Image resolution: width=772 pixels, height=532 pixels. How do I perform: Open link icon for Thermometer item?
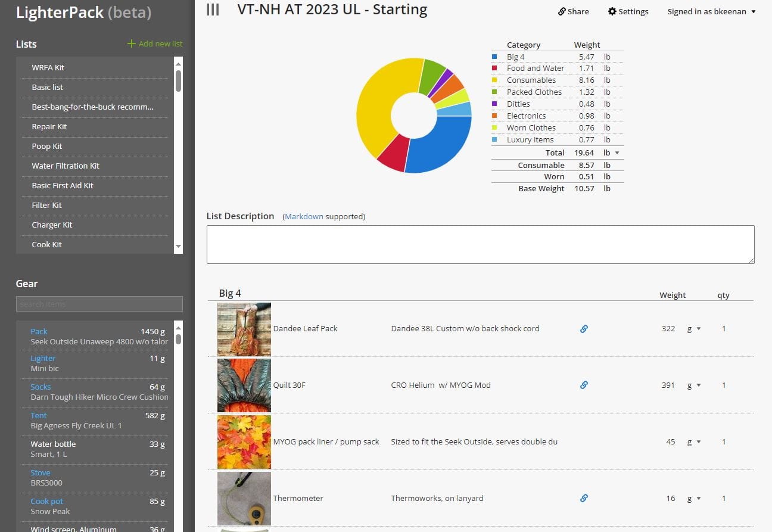tap(584, 498)
